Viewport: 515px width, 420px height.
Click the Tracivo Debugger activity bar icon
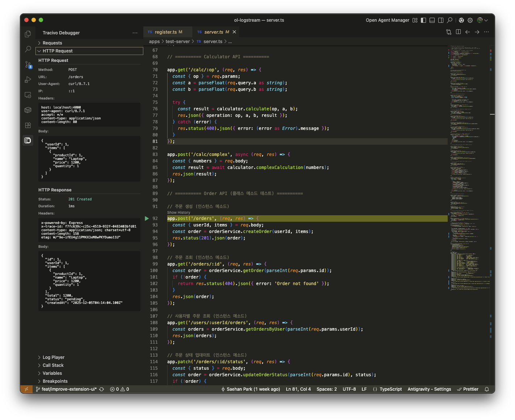[x=28, y=140]
